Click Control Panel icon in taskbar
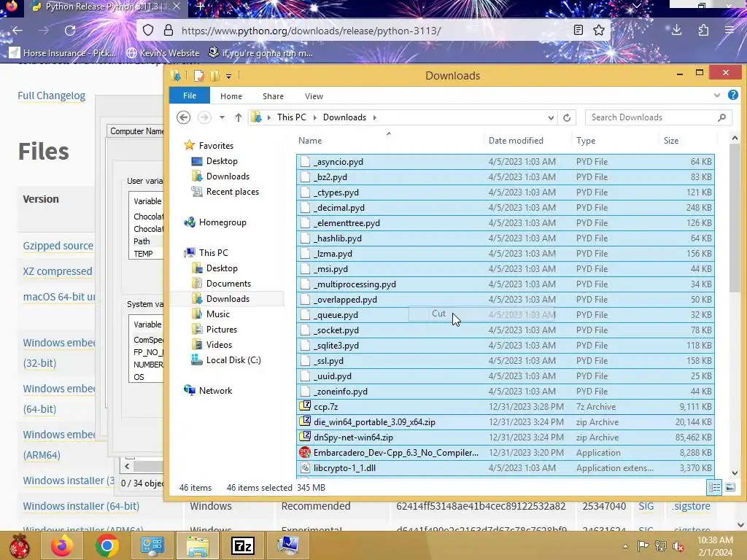 (152, 545)
